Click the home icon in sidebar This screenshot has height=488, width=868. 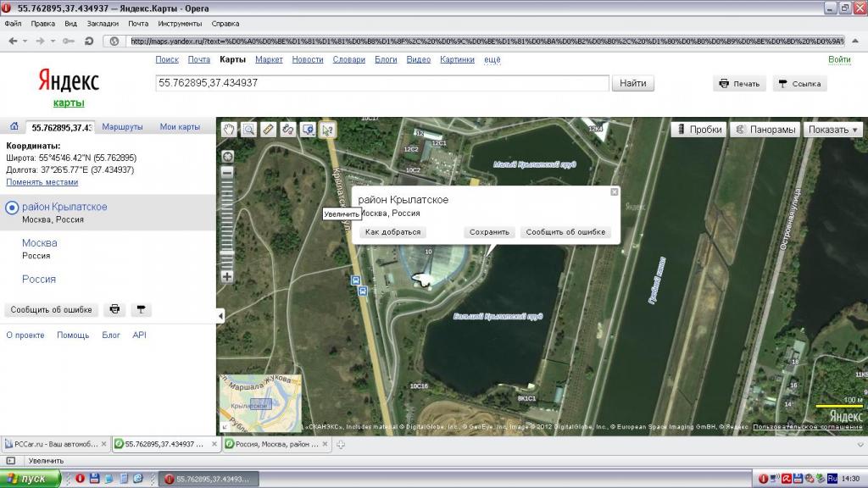tap(14, 127)
